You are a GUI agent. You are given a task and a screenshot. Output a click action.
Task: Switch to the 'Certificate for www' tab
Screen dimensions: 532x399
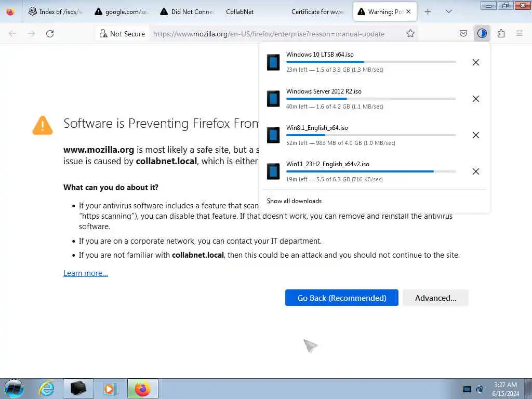[318, 11]
